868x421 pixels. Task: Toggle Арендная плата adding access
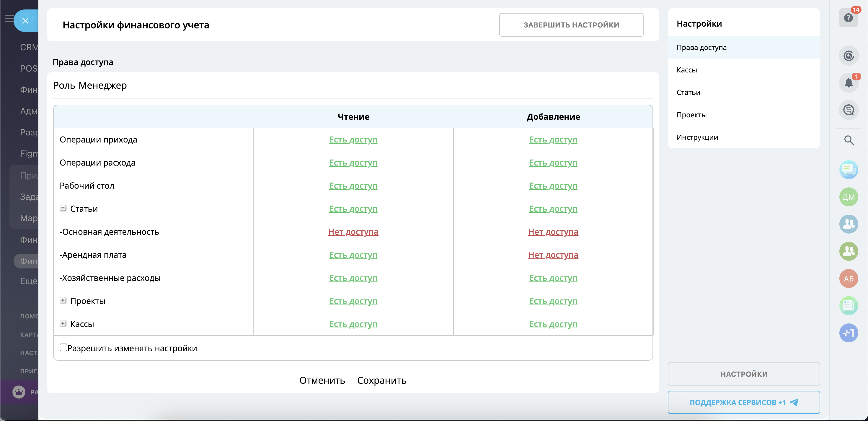(553, 255)
